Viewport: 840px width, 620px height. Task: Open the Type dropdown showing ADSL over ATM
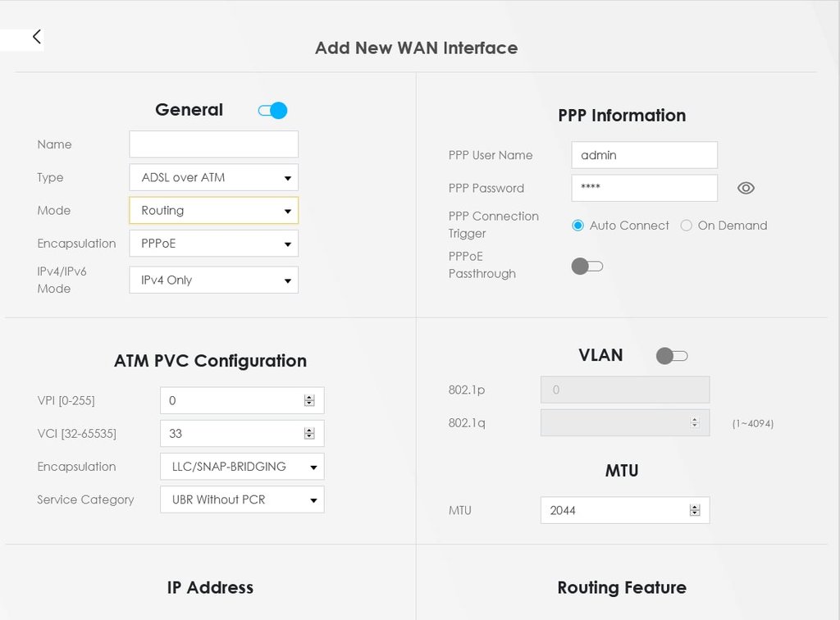(214, 177)
